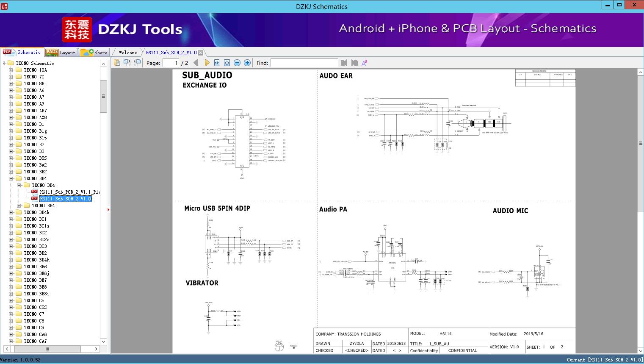644x364 pixels.
Task: Click the tree scroll down arrow
Action: click(103, 342)
